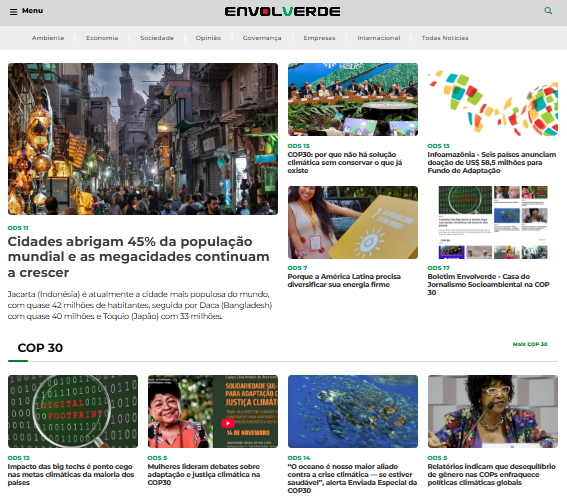Open Boletim Envolverde Casa do Jornalismo article
Screen dimensions: 567x501
point(488,284)
